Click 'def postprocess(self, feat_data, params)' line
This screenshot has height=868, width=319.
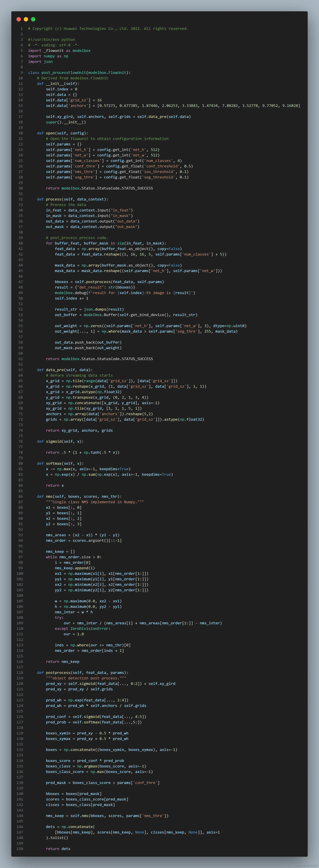coord(83,673)
